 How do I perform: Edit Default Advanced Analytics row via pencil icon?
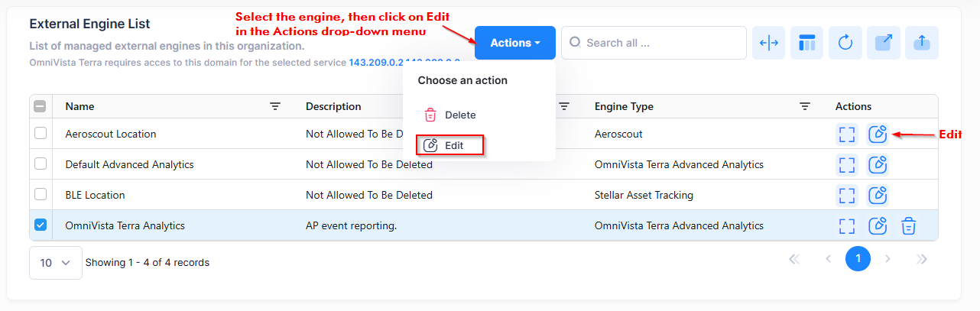(878, 164)
